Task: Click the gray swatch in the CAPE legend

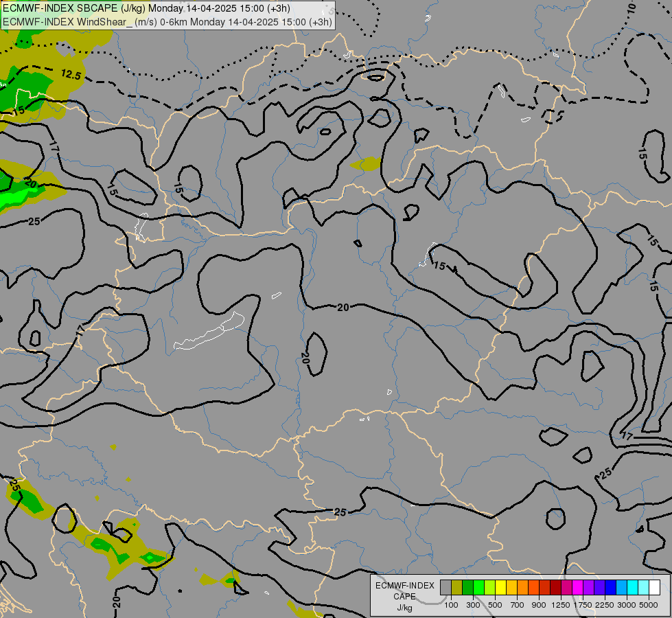Action: (x=445, y=588)
